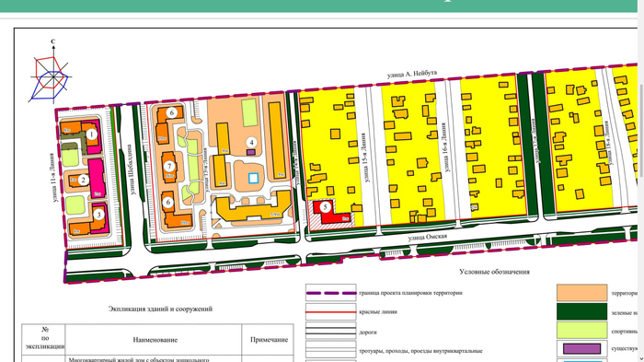The height and width of the screenshot is (362, 644).
Task: Select the circled number 3 marker
Action: (x=98, y=215)
